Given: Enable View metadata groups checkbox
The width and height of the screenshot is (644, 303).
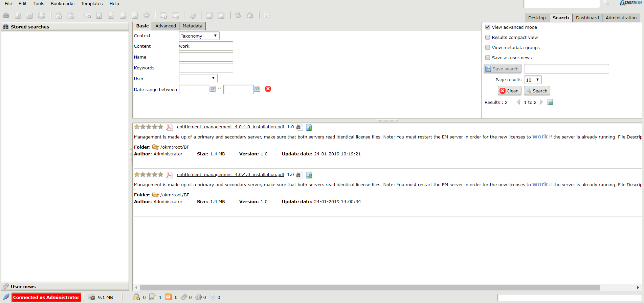Looking at the screenshot, I should click(488, 47).
